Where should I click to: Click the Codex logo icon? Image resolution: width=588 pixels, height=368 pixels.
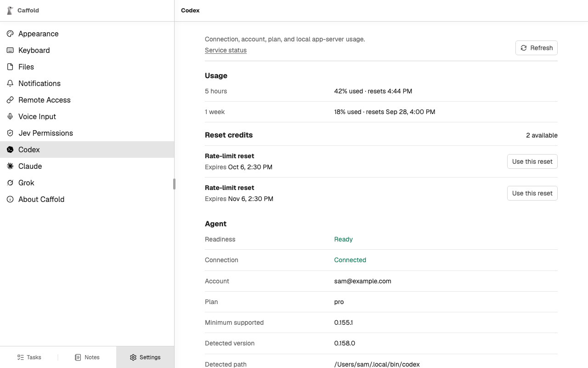click(x=10, y=149)
